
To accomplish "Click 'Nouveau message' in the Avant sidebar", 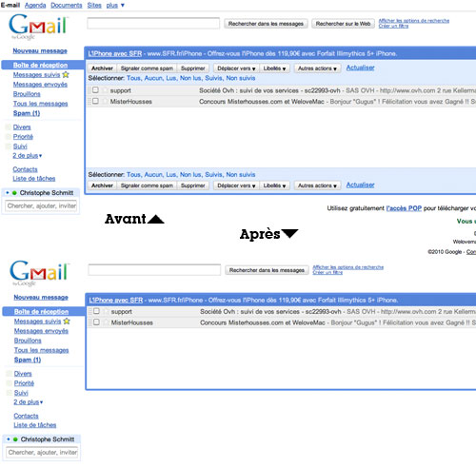I will 40,50.
